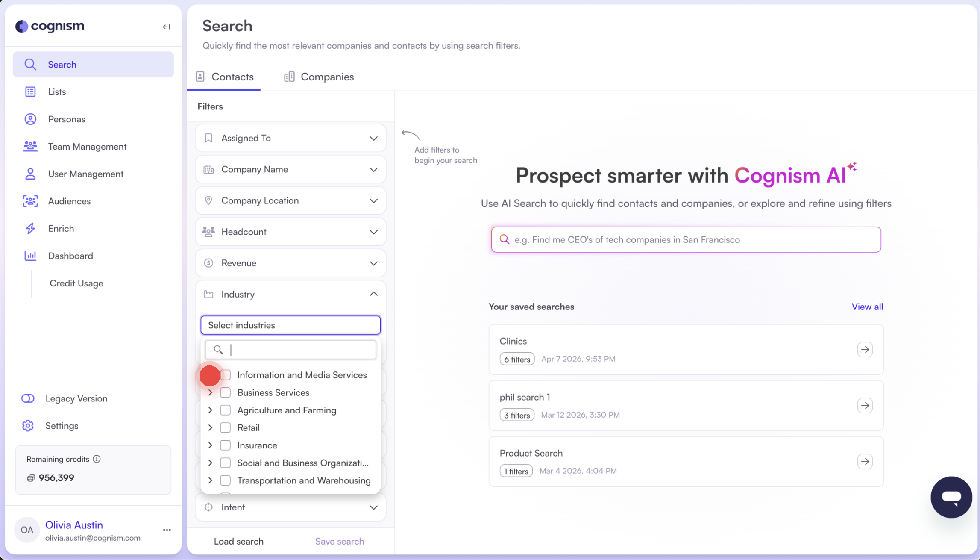
Task: Open Lists from the sidebar
Action: click(57, 92)
